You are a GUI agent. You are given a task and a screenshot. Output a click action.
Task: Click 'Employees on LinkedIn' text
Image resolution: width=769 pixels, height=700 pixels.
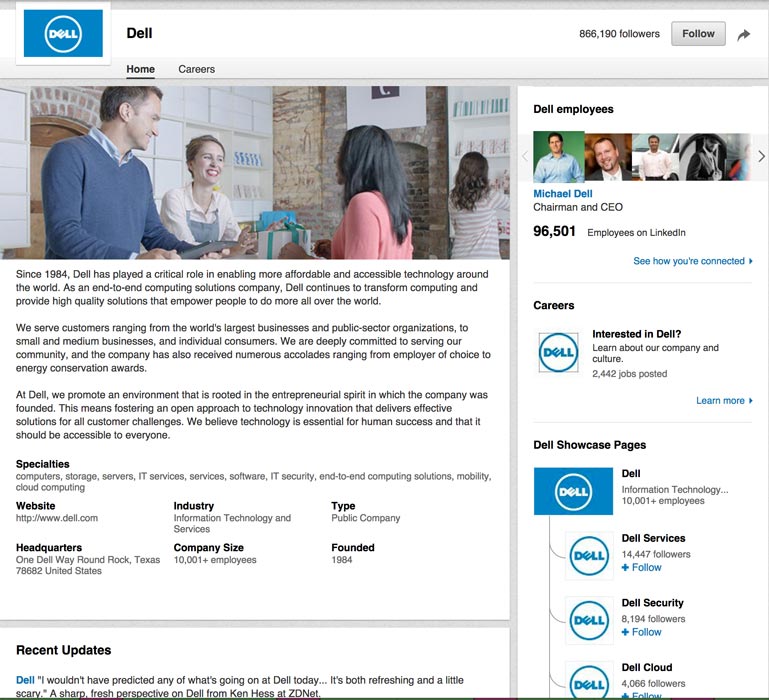click(636, 233)
